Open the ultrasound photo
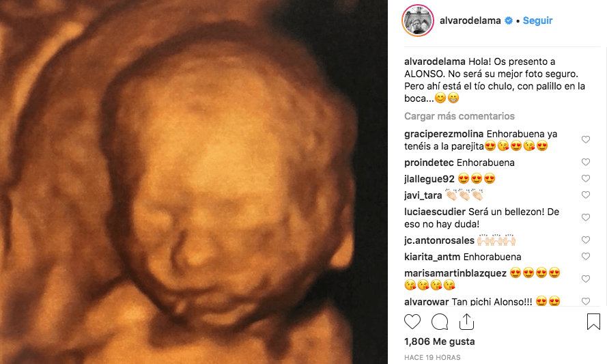 193,182
